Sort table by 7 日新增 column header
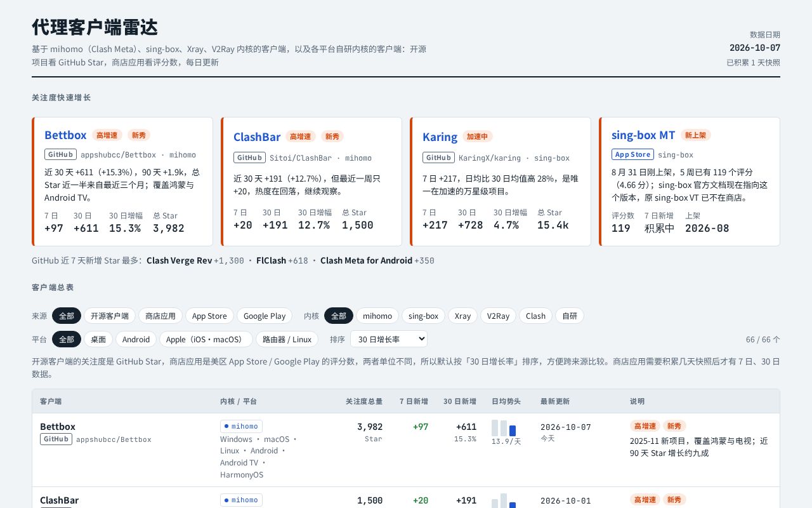The height and width of the screenshot is (508, 812). 414,401
